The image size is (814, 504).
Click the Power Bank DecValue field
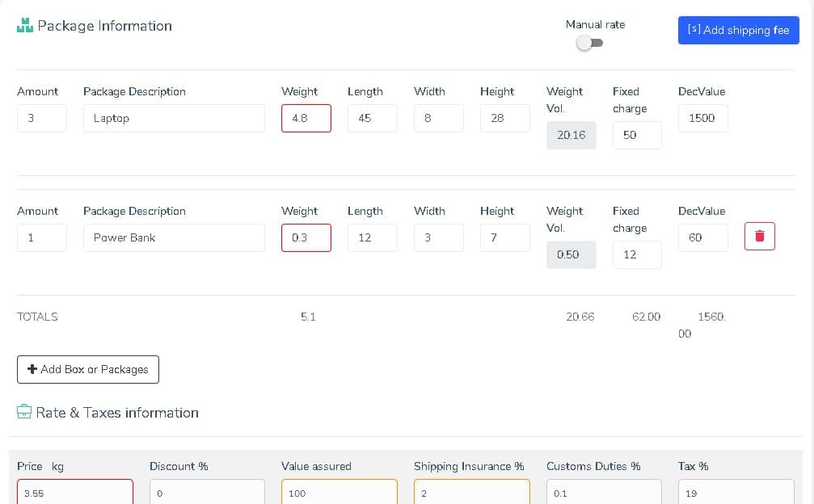[x=702, y=237]
